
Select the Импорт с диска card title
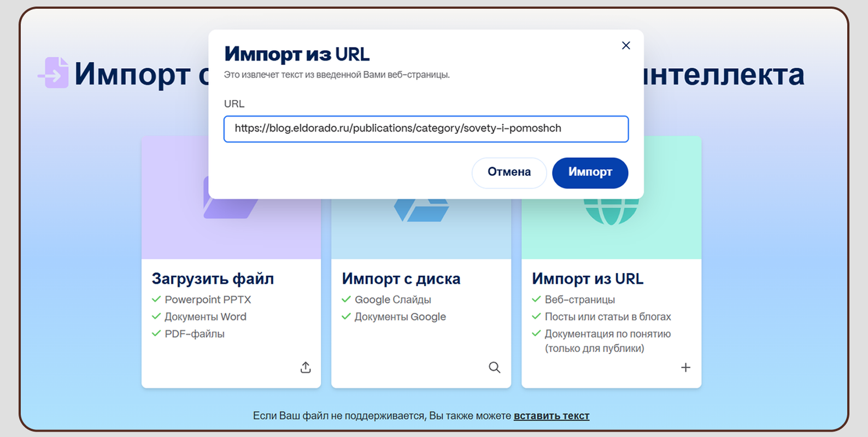tap(401, 279)
